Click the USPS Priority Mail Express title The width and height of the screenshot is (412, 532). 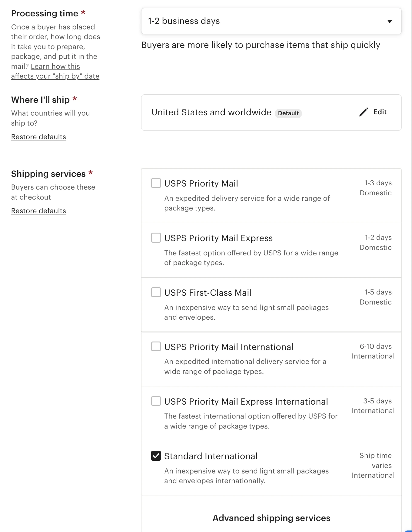tap(218, 238)
